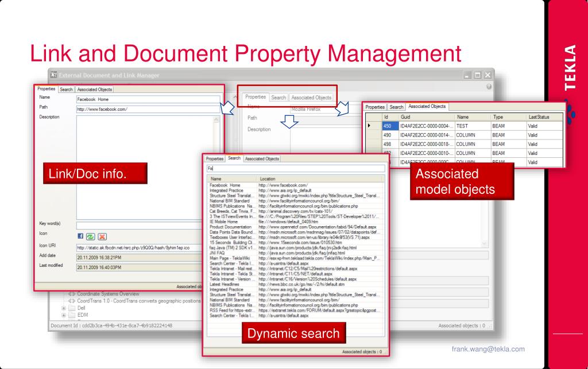588x369 pixels.
Task: Click the Name cell 'TEST' in the grid
Action: 473,126
